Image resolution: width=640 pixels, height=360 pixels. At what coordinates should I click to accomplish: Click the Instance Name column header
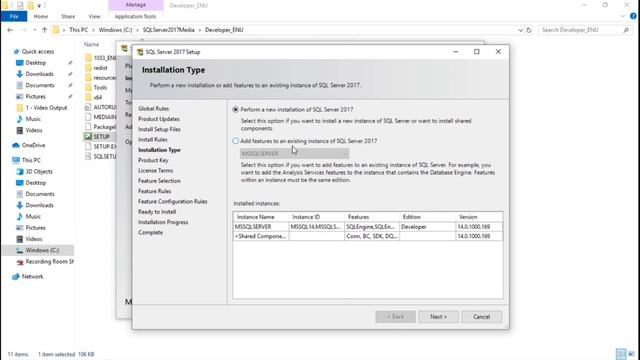pos(261,217)
